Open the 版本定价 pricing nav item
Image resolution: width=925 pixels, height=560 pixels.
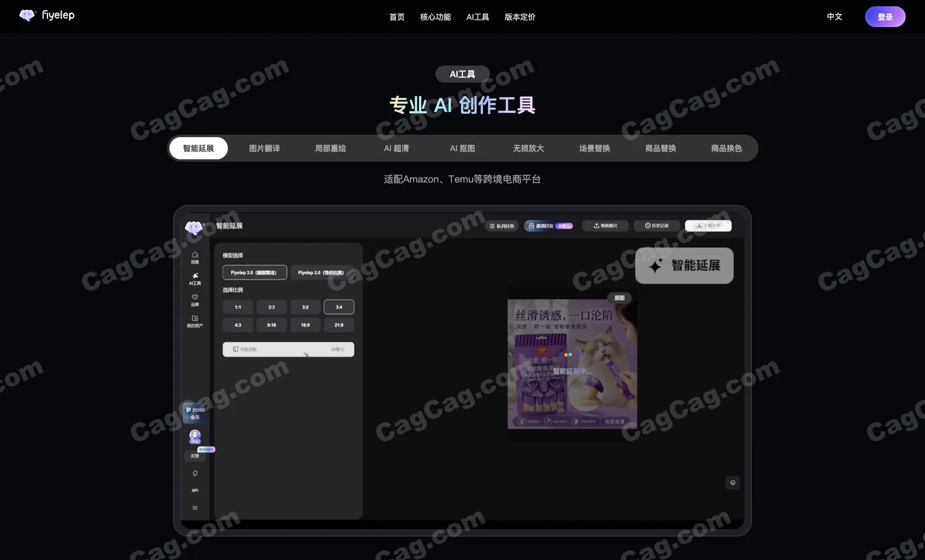[520, 17]
